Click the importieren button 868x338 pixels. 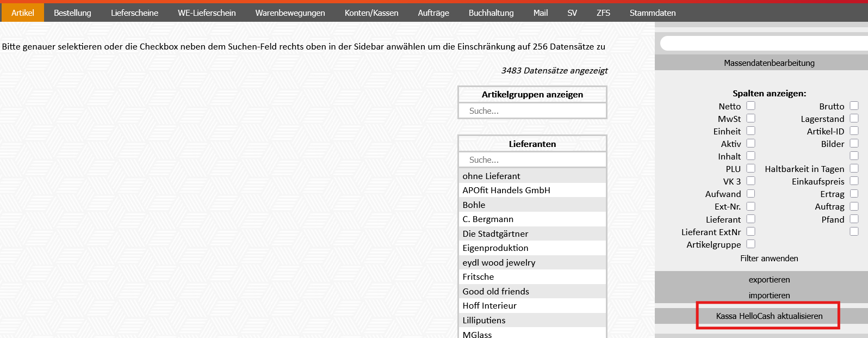point(769,296)
